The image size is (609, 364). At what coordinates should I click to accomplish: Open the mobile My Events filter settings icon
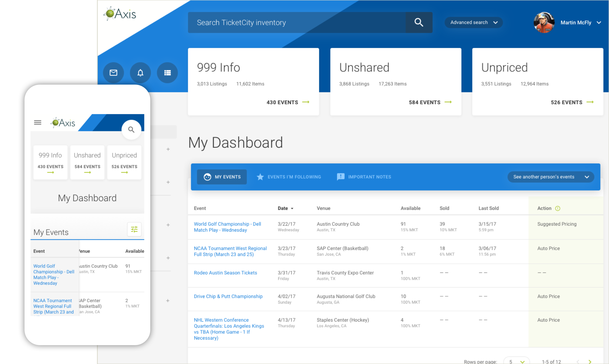click(134, 229)
